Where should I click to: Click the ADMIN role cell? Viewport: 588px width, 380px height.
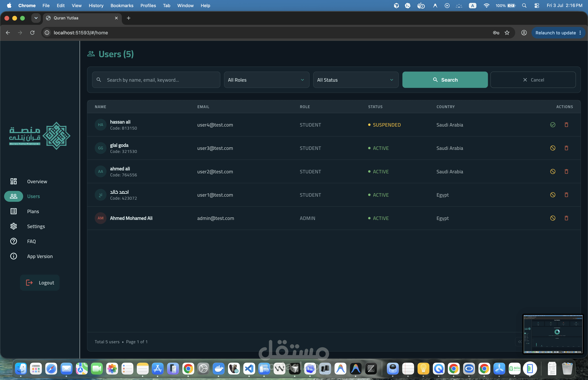point(307,218)
